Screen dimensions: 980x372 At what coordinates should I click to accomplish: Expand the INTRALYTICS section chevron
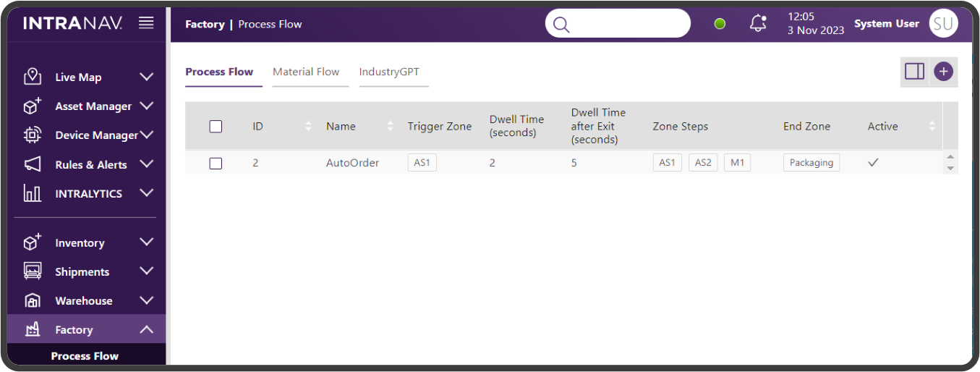click(146, 193)
